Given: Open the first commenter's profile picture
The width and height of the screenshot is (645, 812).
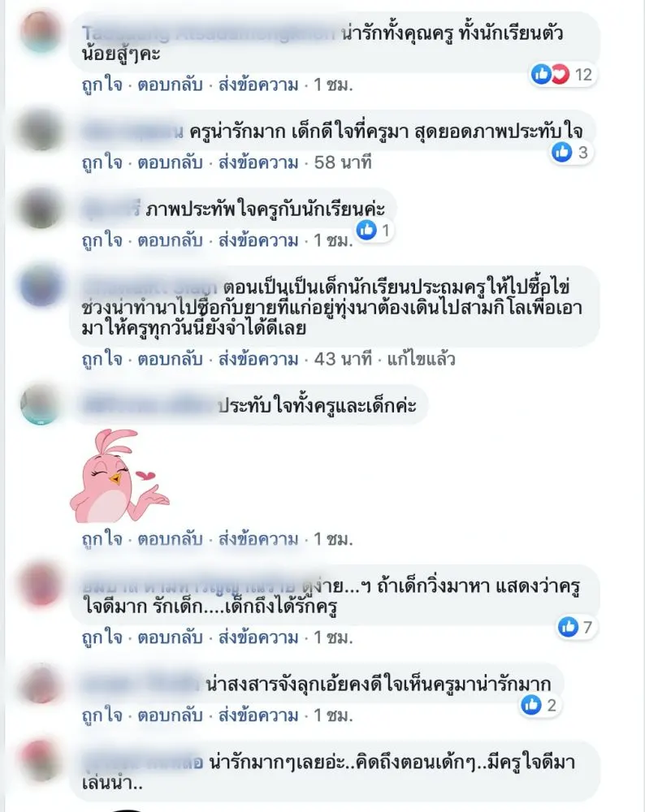Looking at the screenshot, I should [41, 32].
